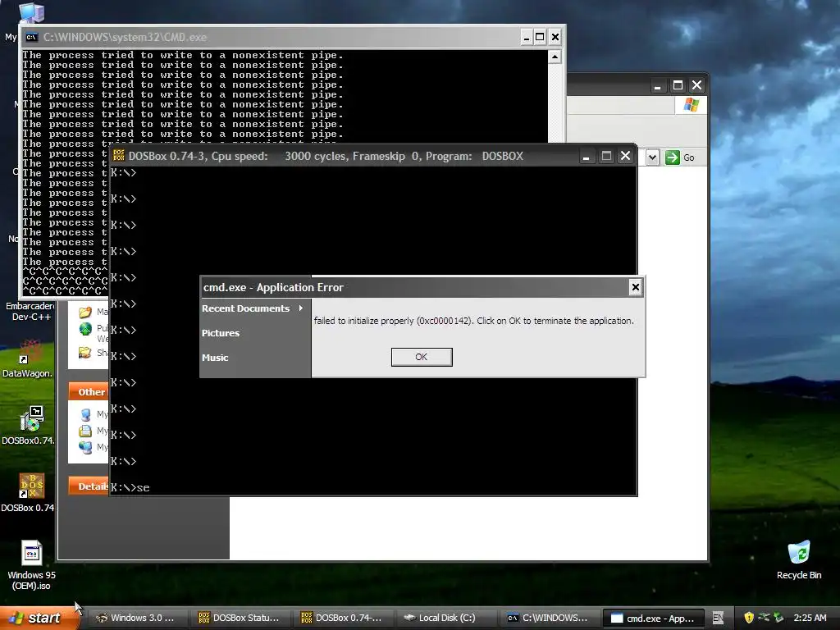The width and height of the screenshot is (840, 630).
Task: Click the DOSBox title bar icon
Action: (119, 156)
